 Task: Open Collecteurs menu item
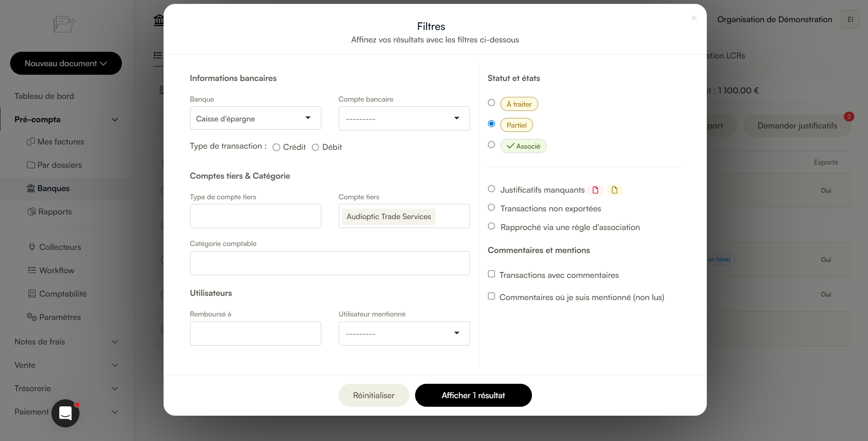pos(60,247)
